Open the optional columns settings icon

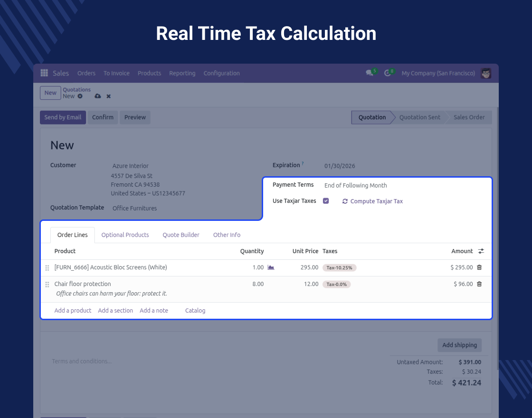[x=481, y=251]
